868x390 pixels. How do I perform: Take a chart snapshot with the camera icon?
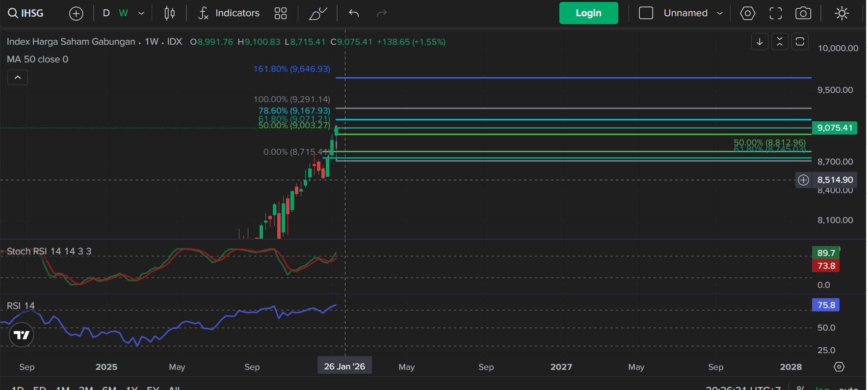(x=803, y=13)
